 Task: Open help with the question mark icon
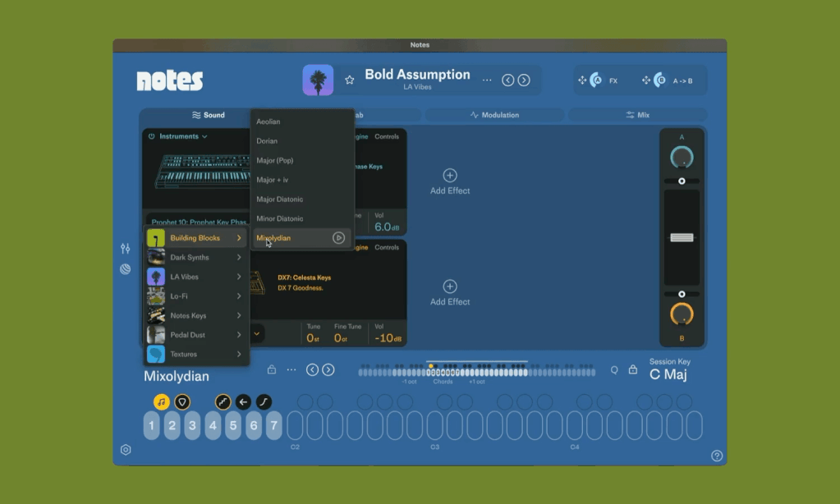[x=717, y=456]
